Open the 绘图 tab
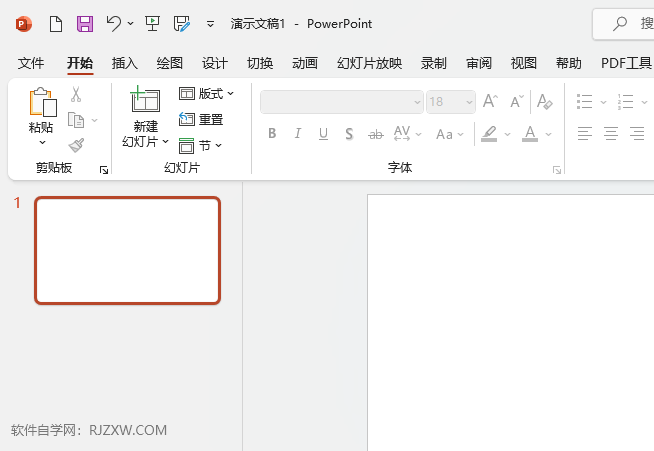Viewport: 654px width, 451px height. [170, 63]
